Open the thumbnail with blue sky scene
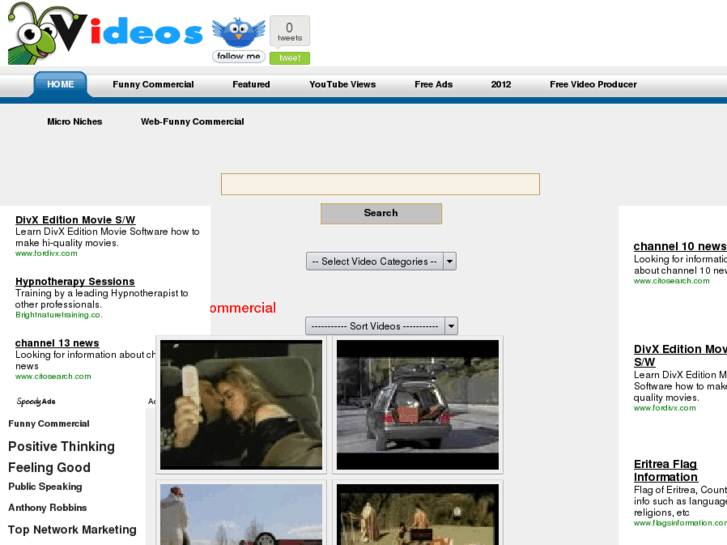 tap(241, 514)
